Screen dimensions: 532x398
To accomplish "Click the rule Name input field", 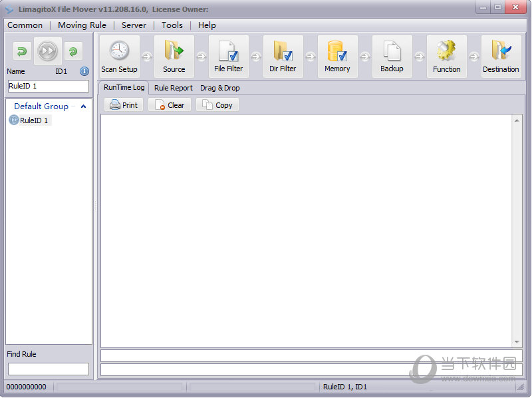I will pos(48,87).
